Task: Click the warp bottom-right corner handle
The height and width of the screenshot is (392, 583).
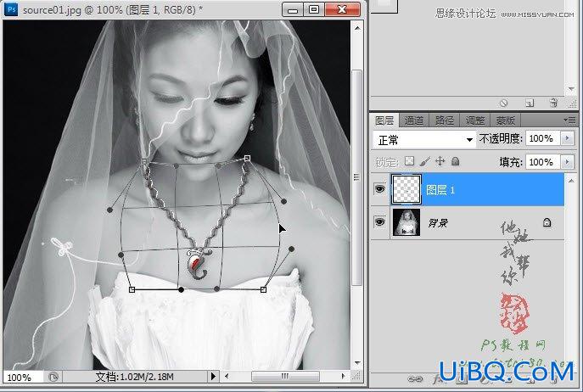Action: tap(263, 289)
